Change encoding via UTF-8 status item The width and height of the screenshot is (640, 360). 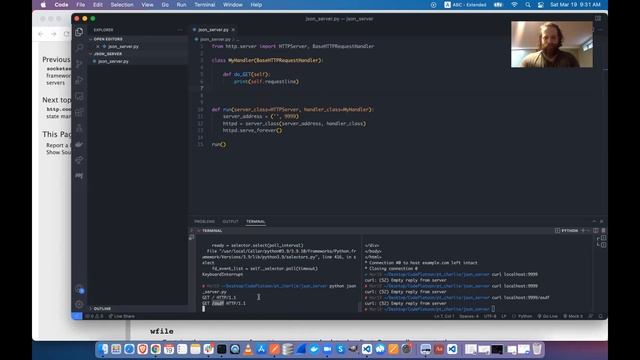490,316
